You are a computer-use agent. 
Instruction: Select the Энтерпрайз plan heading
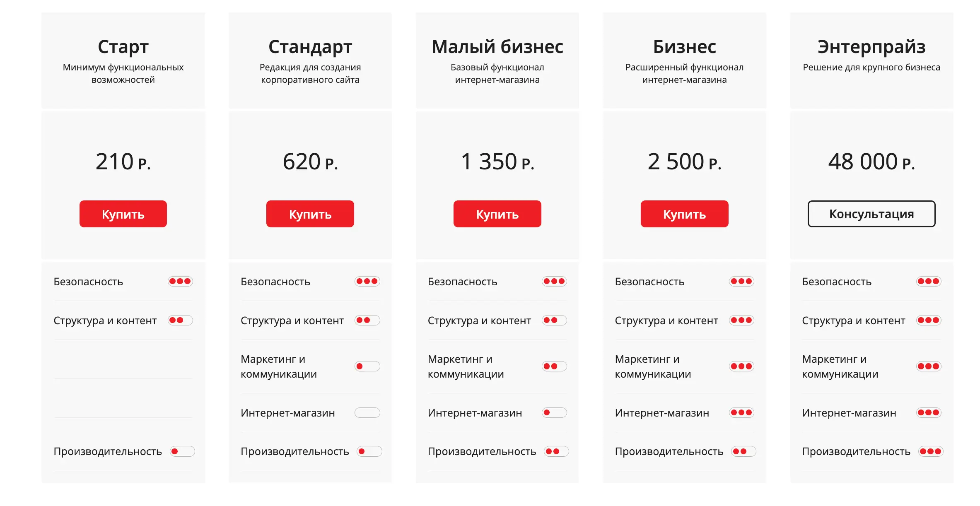(871, 47)
